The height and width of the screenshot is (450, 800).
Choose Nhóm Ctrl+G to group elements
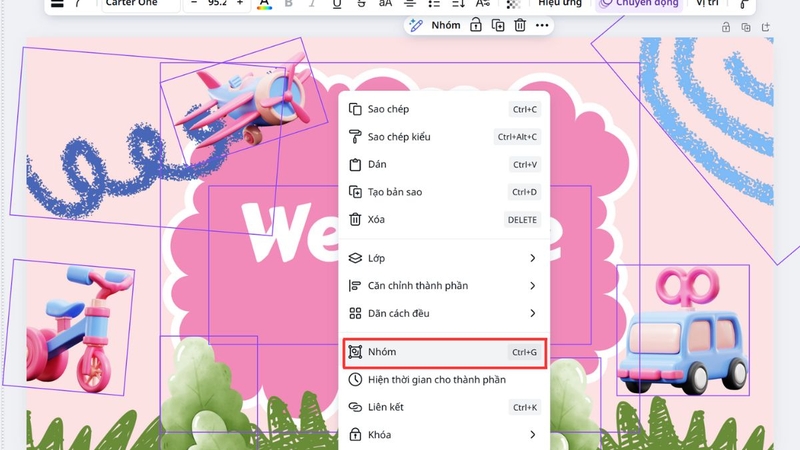(x=444, y=352)
